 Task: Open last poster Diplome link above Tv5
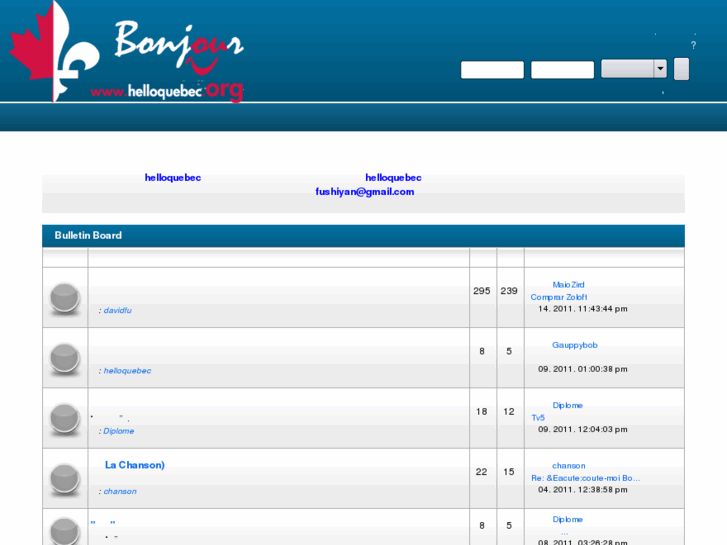point(568,405)
